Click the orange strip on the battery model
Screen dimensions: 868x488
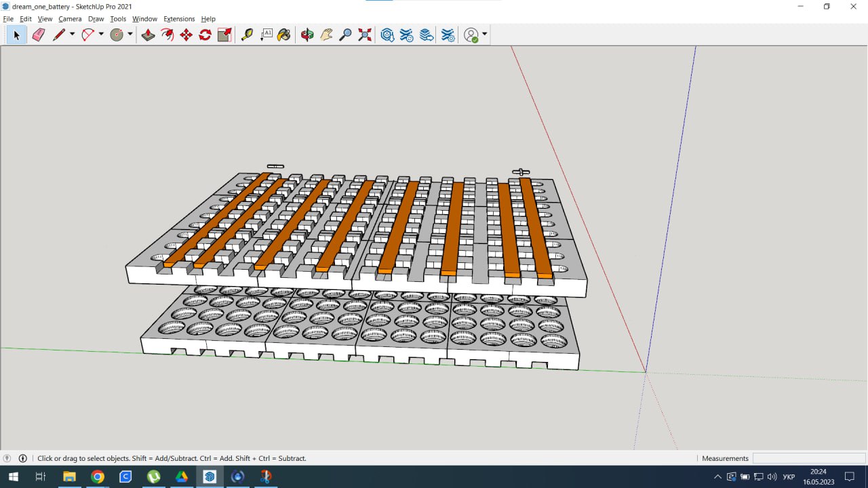point(453,227)
